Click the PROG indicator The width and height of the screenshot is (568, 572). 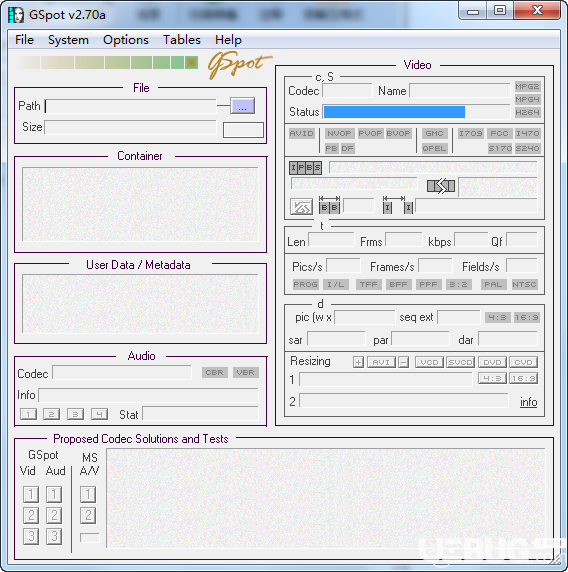(305, 284)
